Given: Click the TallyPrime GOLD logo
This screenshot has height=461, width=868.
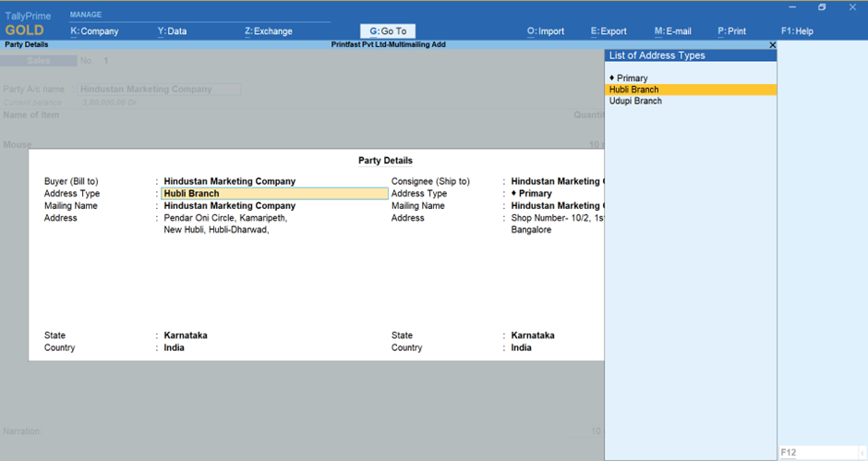Looking at the screenshot, I should tap(28, 24).
